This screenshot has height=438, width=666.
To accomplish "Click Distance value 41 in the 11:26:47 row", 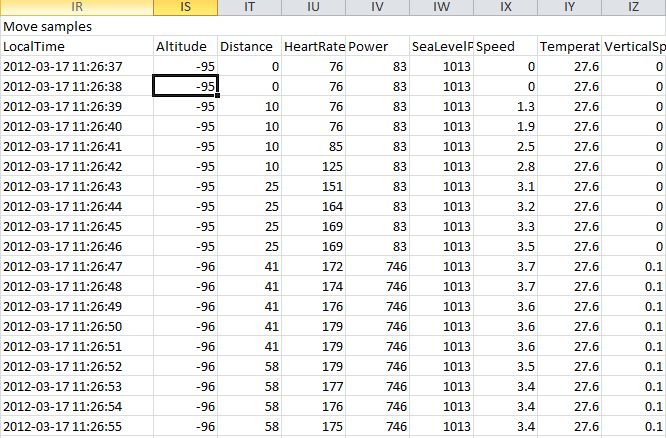I will pyautogui.click(x=250, y=266).
